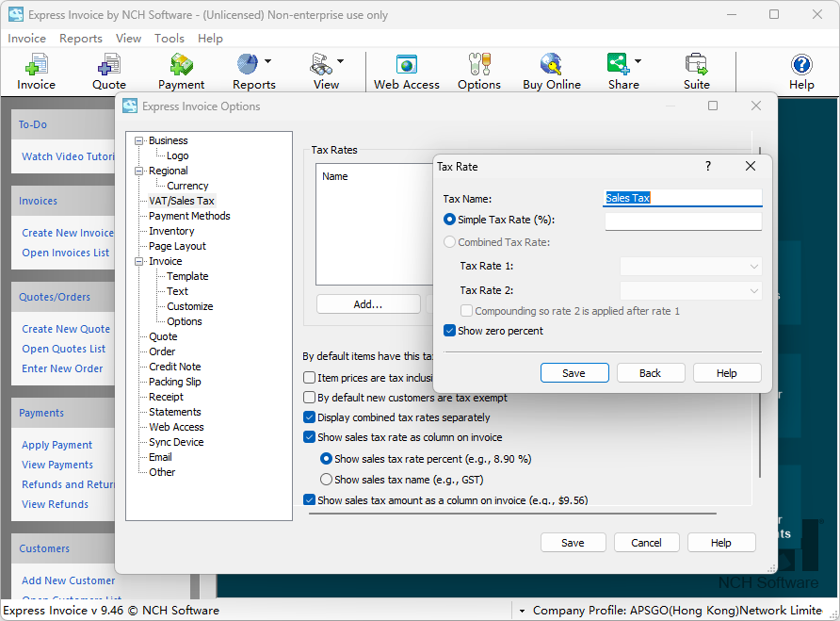Click the Share toolbar icon
This screenshot has width=840, height=621.
coord(618,65)
